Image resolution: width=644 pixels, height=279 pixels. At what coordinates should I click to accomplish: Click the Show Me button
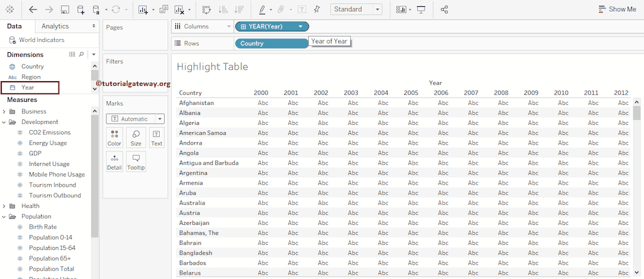[x=616, y=9]
